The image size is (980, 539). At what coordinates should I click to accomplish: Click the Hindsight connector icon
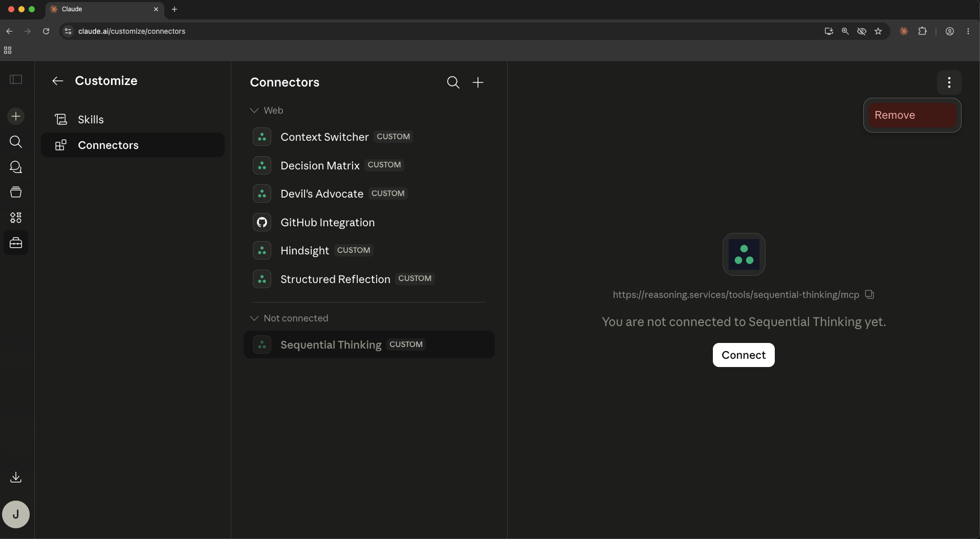262,250
